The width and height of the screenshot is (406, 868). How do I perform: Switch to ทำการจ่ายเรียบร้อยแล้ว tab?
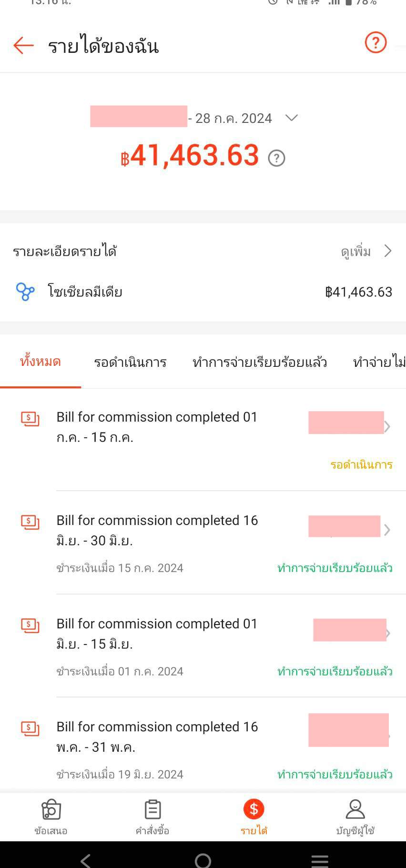tap(260, 362)
